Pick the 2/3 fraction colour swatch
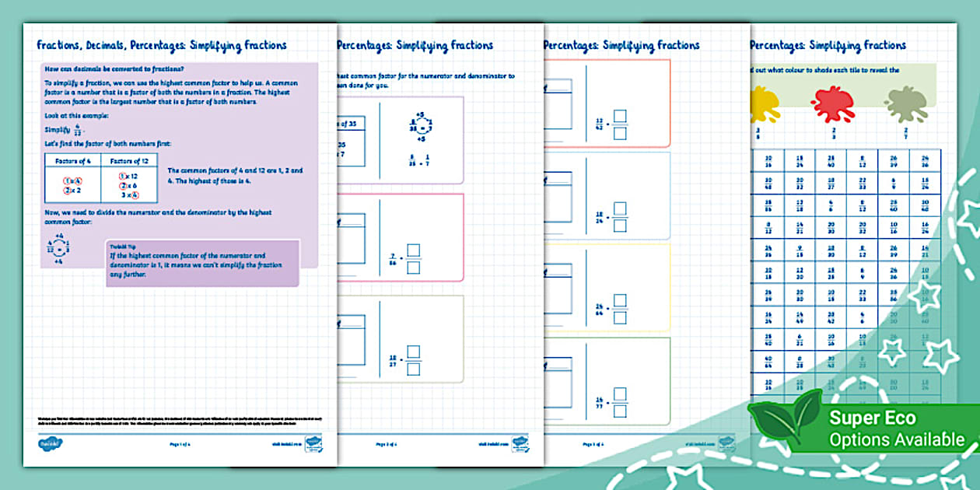Image resolution: width=980 pixels, height=490 pixels. [833, 132]
